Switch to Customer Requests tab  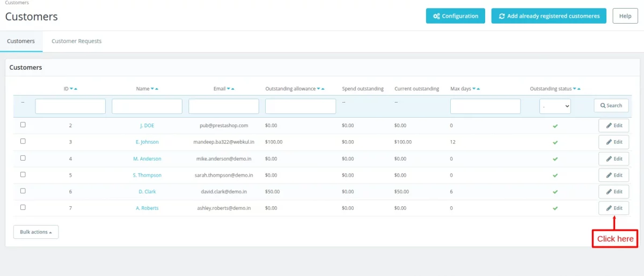76,41
